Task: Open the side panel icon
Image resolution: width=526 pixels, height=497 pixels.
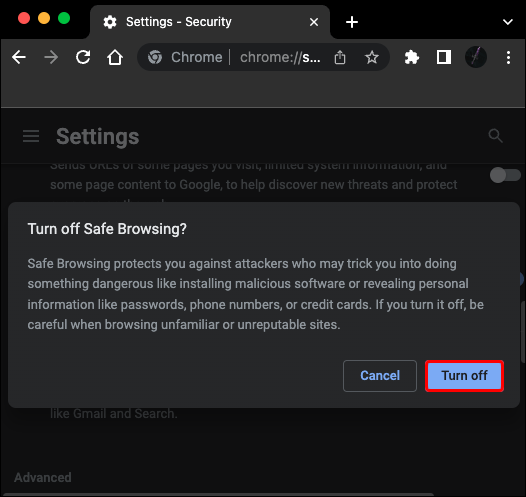Action: point(443,57)
